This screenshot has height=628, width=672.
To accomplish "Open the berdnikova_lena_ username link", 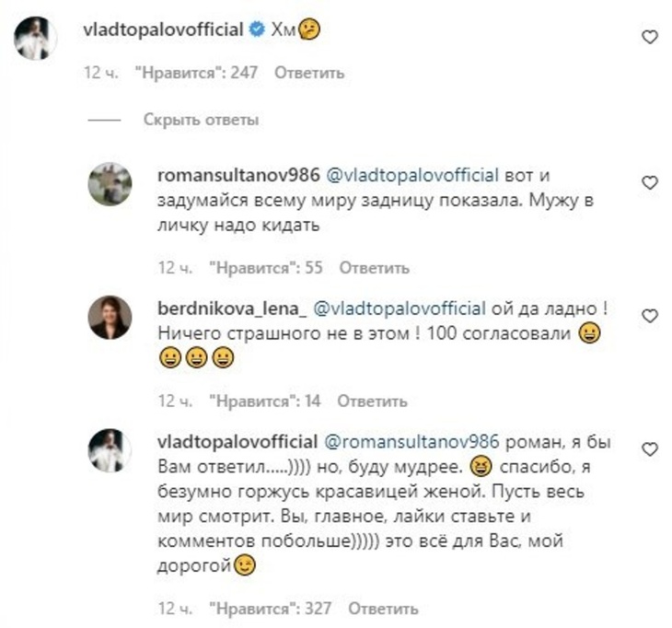I will (232, 308).
